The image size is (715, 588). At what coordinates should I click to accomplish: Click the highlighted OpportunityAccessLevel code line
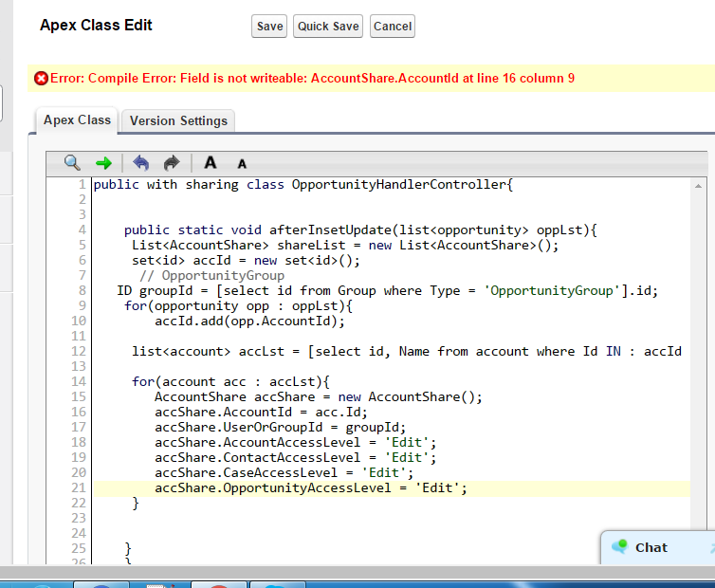(311, 488)
